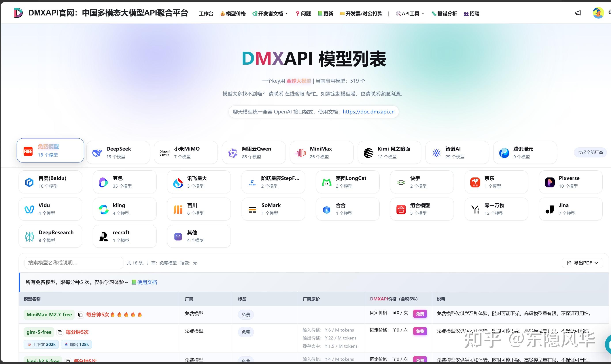Copy the MiniMax-M2.7-free model name

80,315
